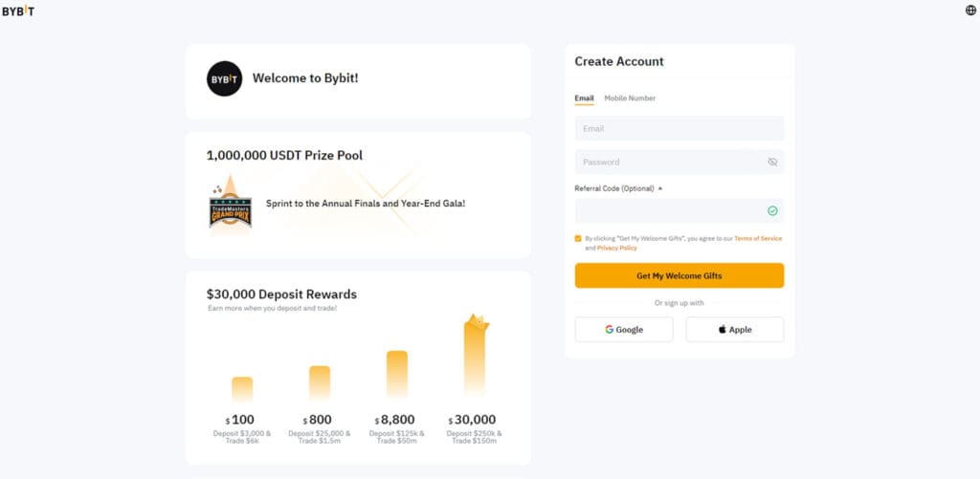
Task: Click the $8,800 reward bar
Action: 397,374
